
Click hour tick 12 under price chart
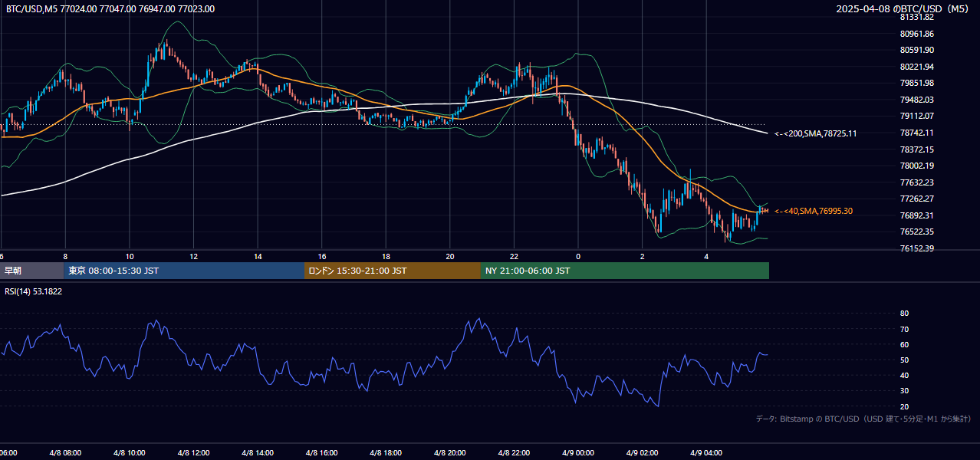(x=193, y=257)
